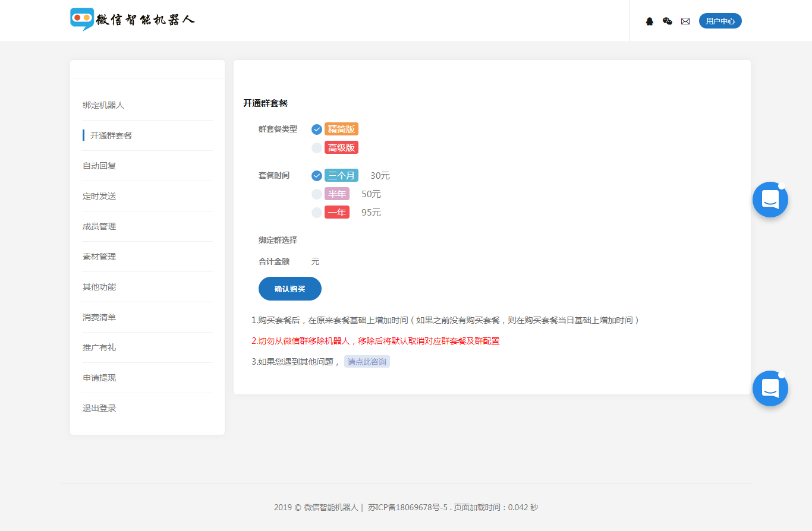
Task: Click the 50元 price text
Action: [371, 194]
